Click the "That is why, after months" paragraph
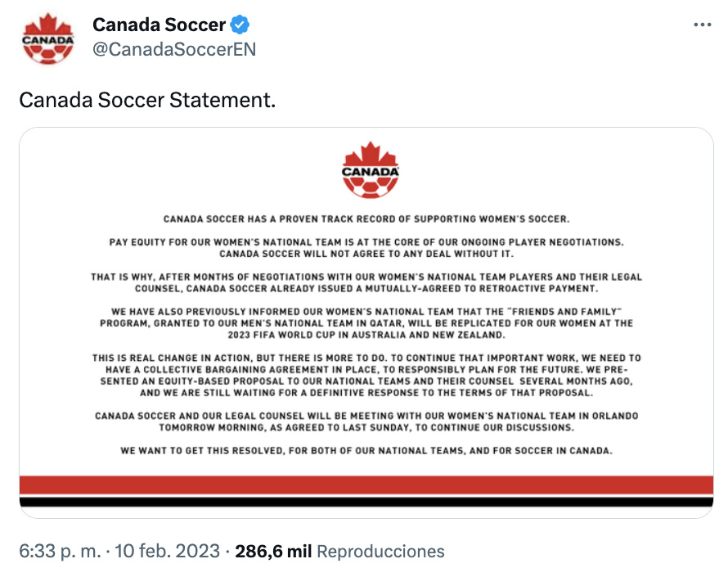 coord(366,283)
